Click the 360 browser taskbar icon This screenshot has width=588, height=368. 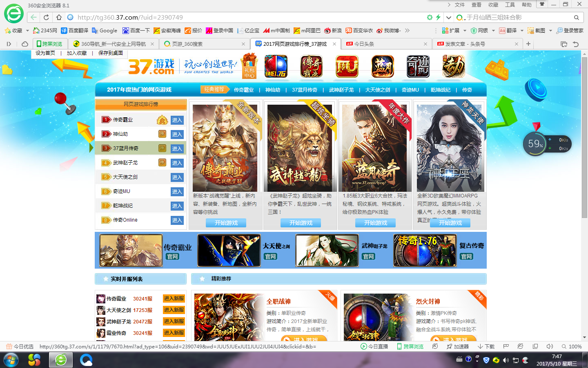(61, 360)
